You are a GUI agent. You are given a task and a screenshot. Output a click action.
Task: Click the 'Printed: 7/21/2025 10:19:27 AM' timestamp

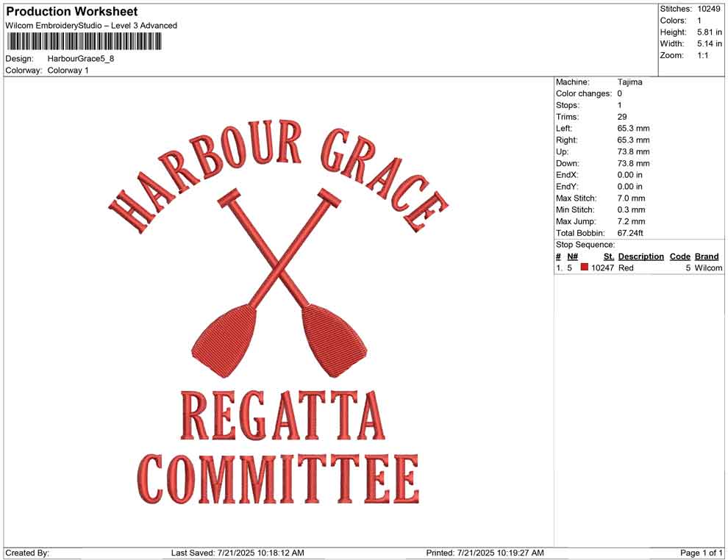tap(485, 553)
